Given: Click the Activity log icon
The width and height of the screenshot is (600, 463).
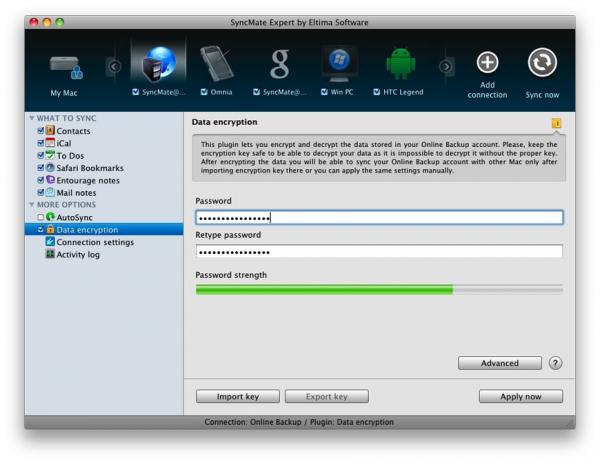Looking at the screenshot, I should (50, 254).
